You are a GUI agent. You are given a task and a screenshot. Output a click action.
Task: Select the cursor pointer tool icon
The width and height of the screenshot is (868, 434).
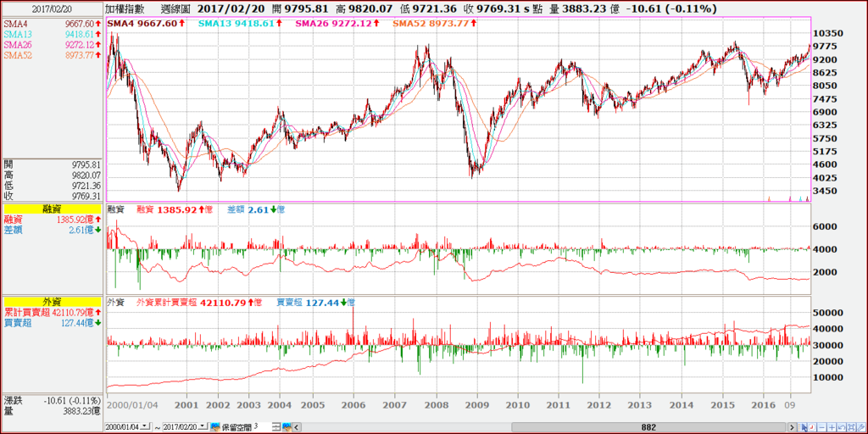(802, 427)
